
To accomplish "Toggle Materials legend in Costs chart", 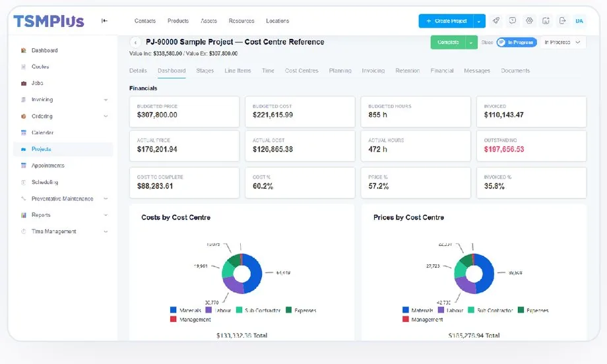I will click(185, 310).
